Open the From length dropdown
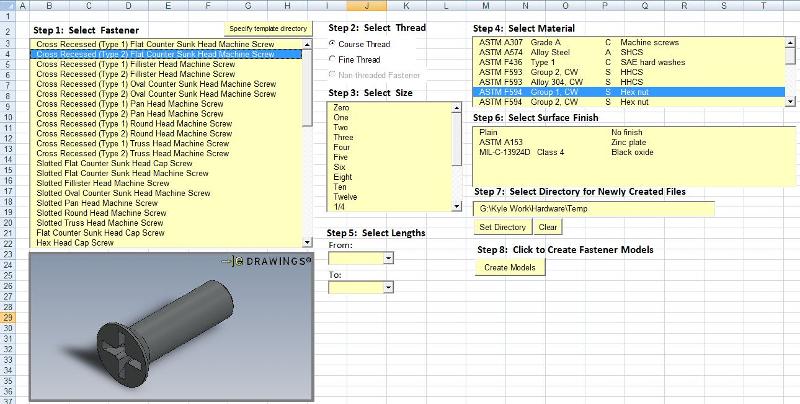800x404 pixels. [x=388, y=259]
